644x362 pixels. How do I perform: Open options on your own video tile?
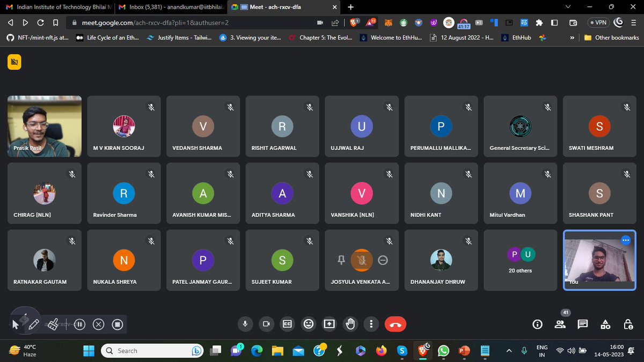[625, 240]
